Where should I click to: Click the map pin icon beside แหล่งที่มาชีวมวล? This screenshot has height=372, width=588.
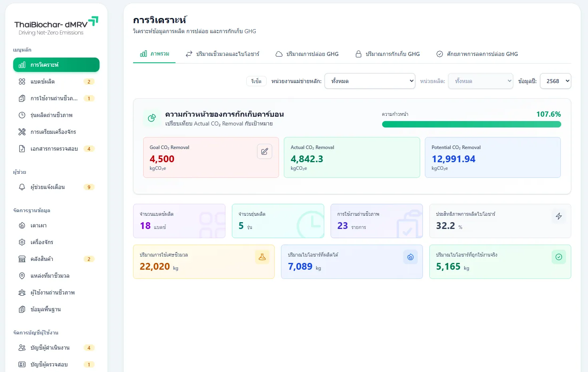[x=22, y=276]
